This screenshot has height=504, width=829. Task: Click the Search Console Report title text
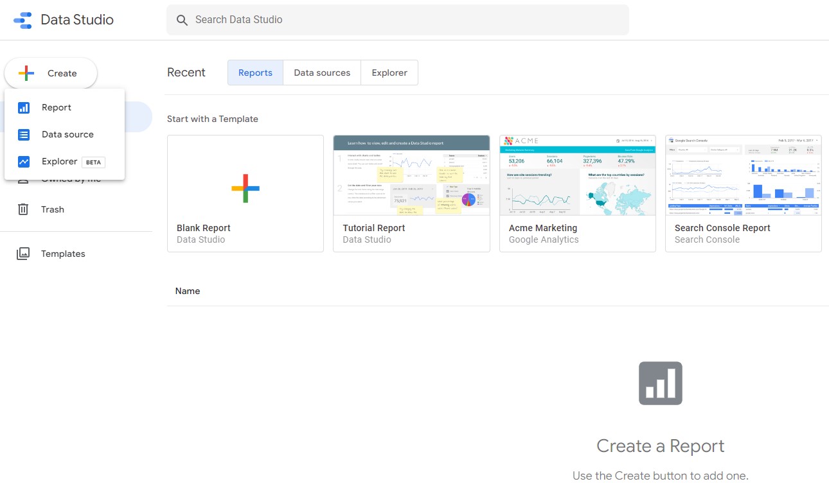pos(722,228)
